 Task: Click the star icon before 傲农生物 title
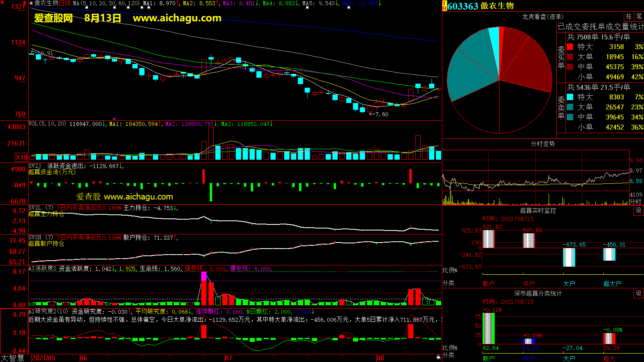pyautogui.click(x=31, y=3)
